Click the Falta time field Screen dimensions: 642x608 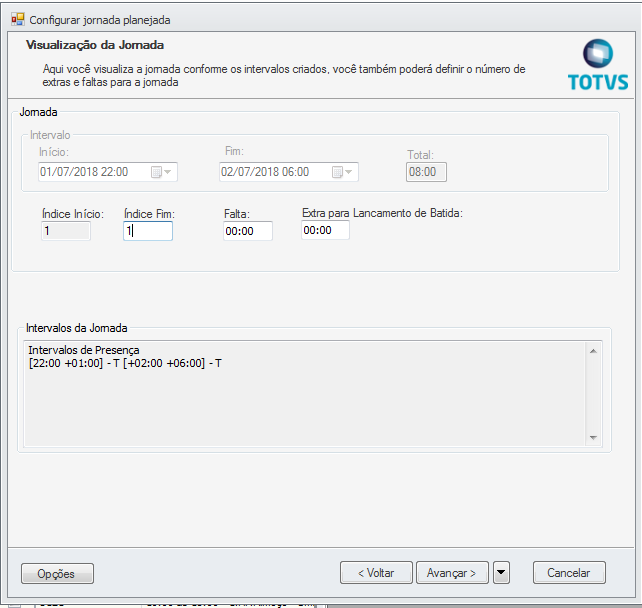[248, 231]
